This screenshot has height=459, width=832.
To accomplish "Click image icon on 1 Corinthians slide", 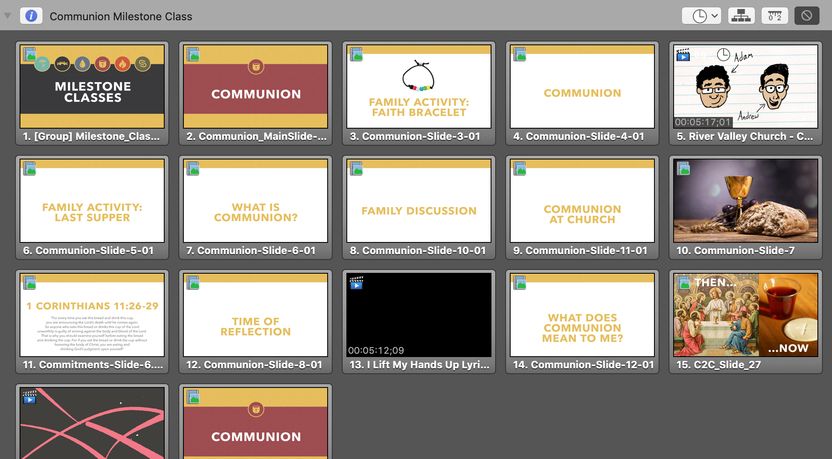I will point(29,282).
